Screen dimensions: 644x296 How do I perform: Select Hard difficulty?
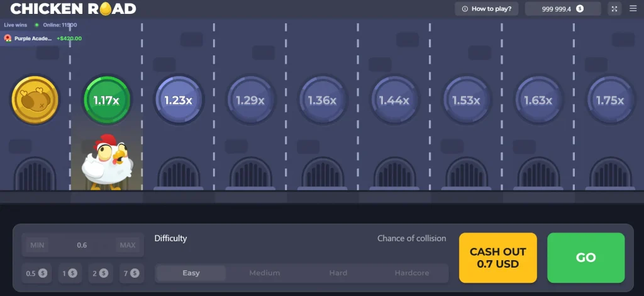[x=338, y=273]
